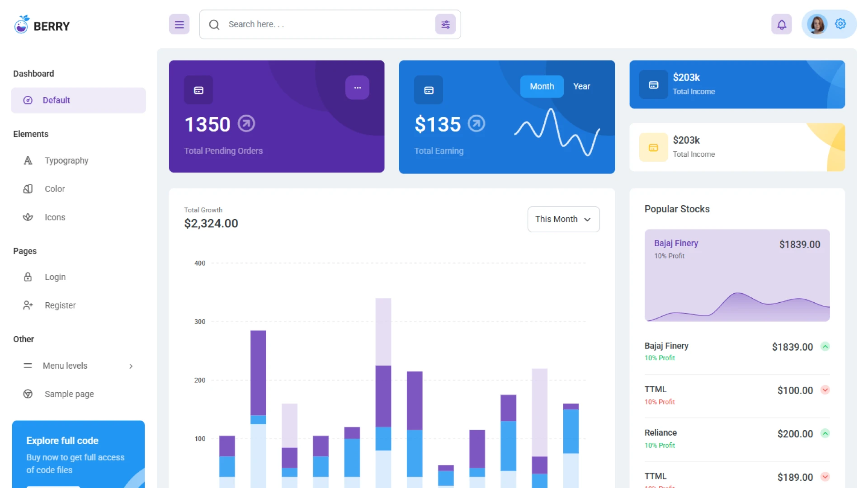Click the Login lock icon
This screenshot has width=868, height=488.
point(28,277)
